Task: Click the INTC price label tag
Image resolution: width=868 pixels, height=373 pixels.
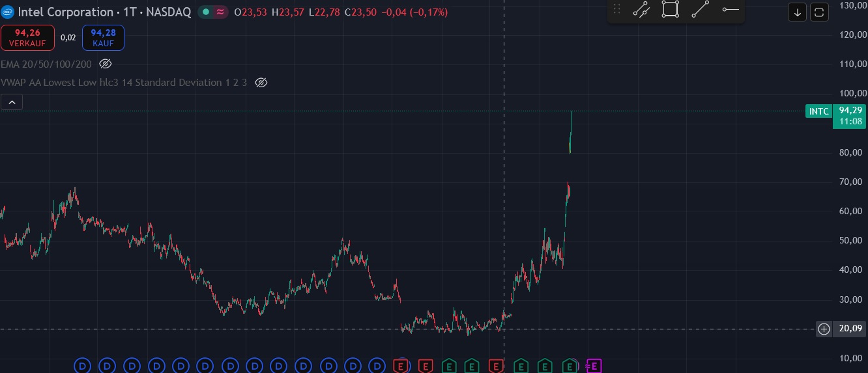Action: pos(818,111)
